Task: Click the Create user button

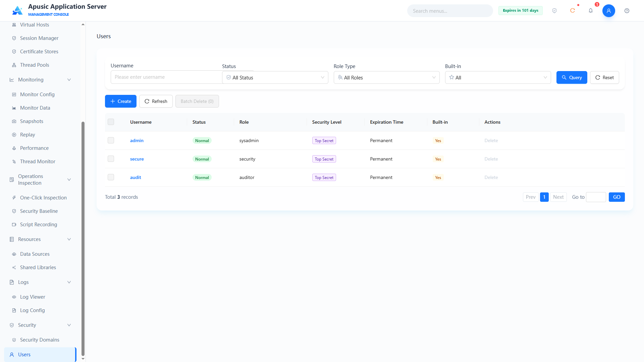Action: click(121, 101)
